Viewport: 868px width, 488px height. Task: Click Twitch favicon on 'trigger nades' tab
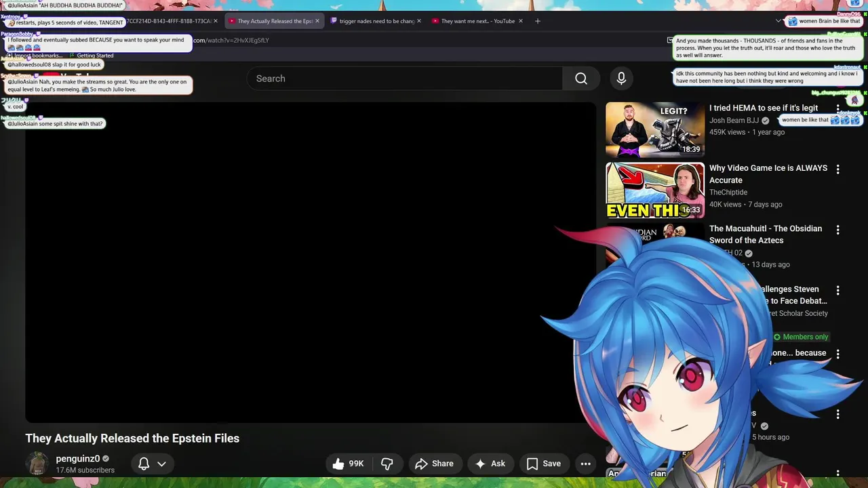(x=334, y=21)
